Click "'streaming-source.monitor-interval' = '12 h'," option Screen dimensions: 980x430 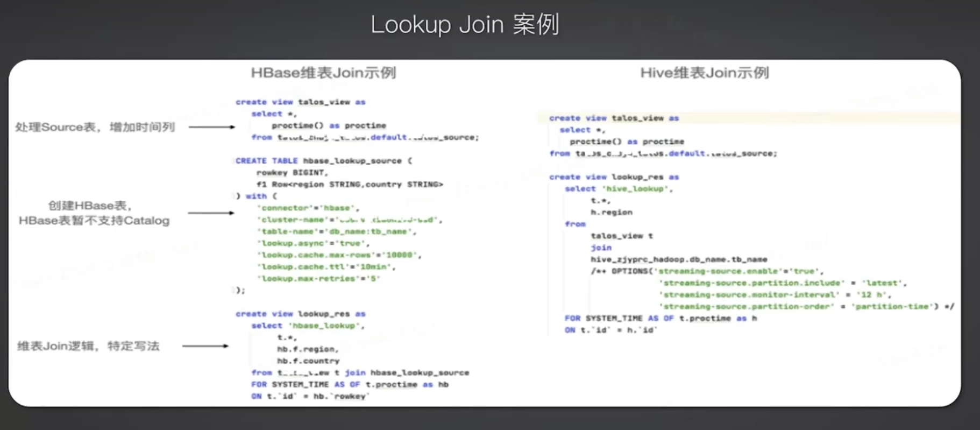click(775, 295)
